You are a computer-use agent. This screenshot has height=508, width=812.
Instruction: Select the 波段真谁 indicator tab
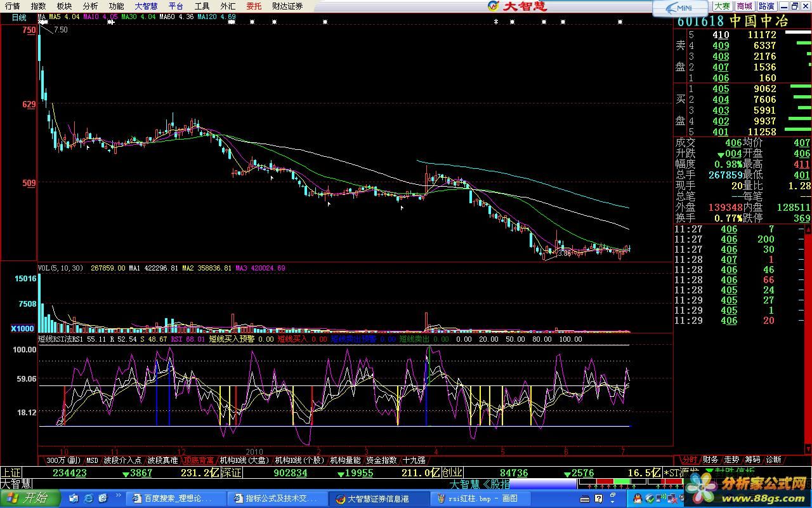pyautogui.click(x=162, y=460)
